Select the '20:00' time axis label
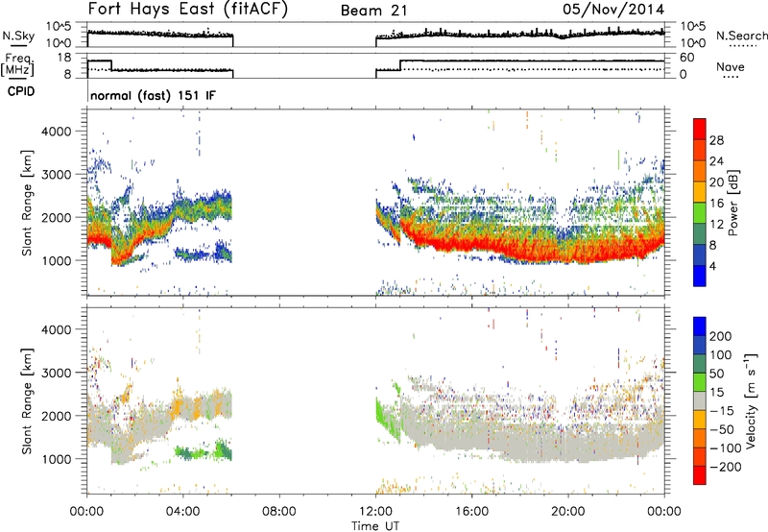768x532 pixels. 567,512
